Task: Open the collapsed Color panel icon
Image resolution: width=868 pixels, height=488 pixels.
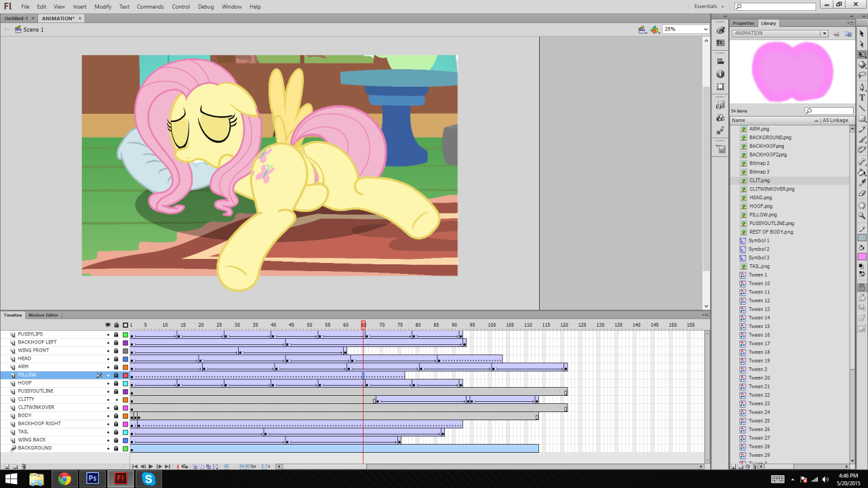Action: [x=720, y=30]
